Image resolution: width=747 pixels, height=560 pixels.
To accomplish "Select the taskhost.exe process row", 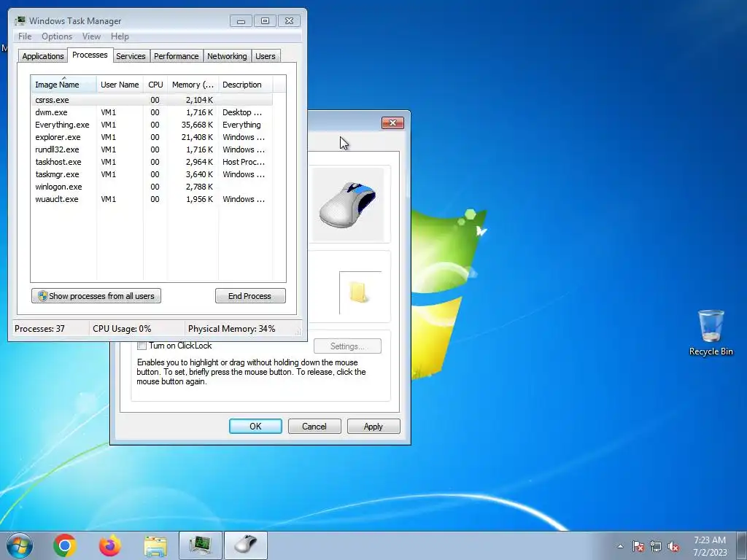I will click(152, 162).
